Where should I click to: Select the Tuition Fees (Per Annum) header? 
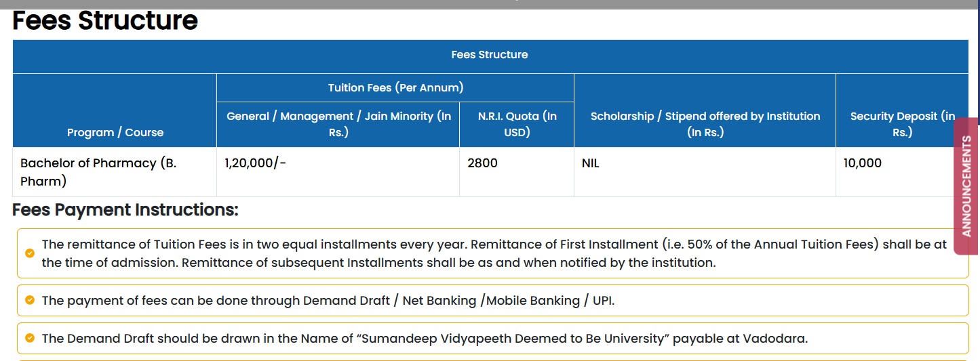tap(395, 88)
